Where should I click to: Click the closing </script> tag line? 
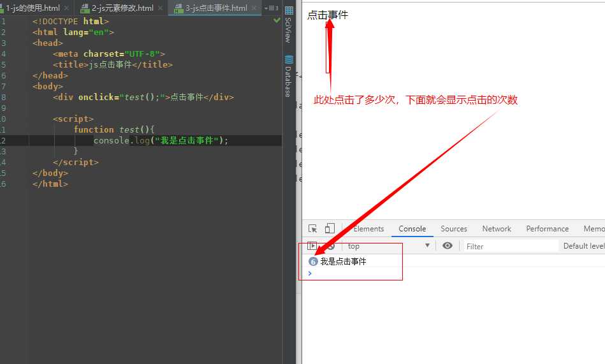[x=76, y=163]
